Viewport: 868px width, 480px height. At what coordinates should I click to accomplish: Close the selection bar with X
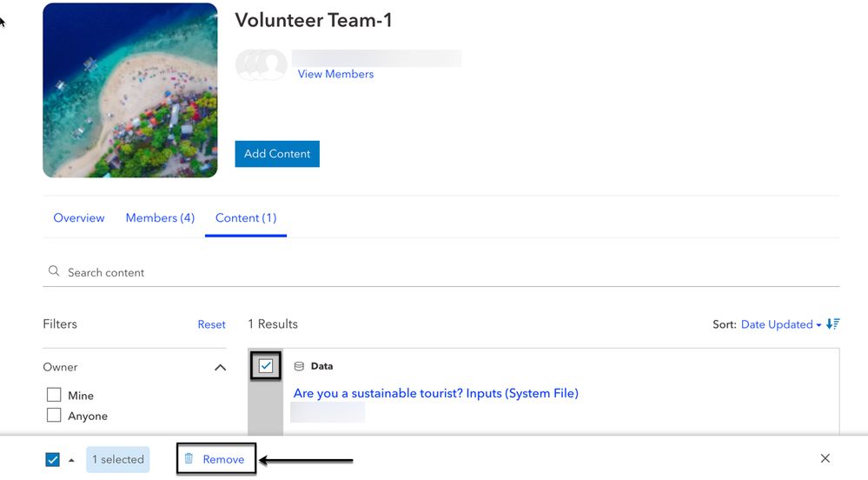coord(825,458)
